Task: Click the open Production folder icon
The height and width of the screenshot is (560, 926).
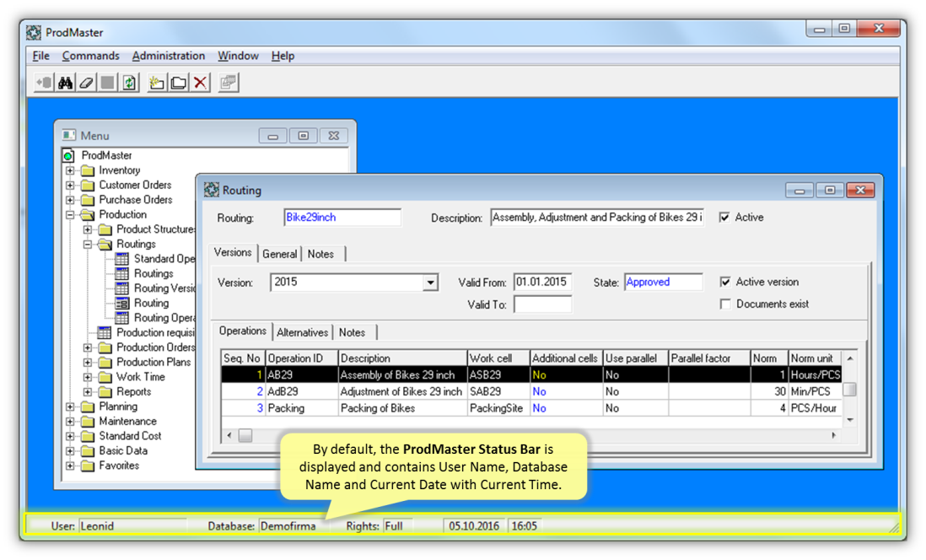Action: (x=88, y=214)
